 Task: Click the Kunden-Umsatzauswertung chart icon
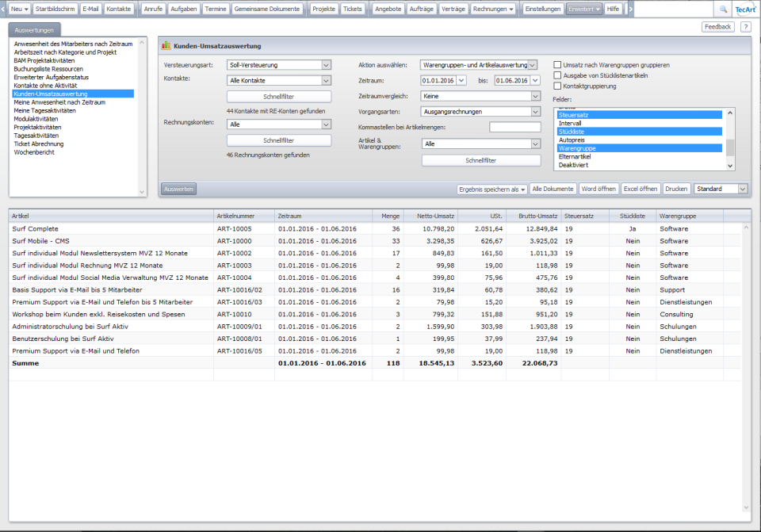pos(166,46)
